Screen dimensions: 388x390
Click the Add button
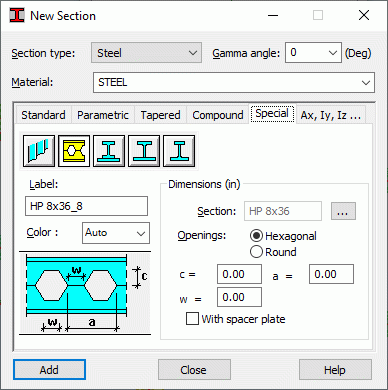click(49, 370)
